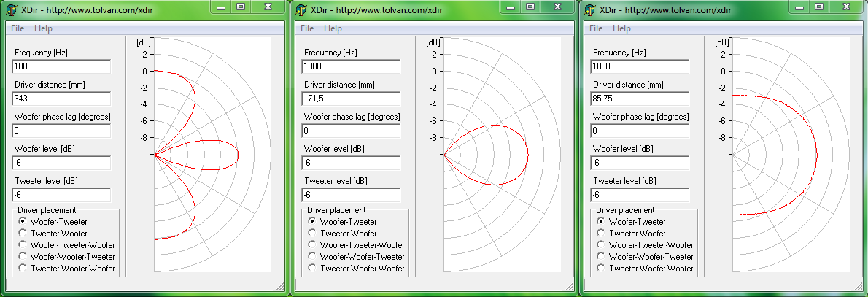This screenshot has height=297, width=868.
Task: Click Woofer level field in right window
Action: [640, 163]
